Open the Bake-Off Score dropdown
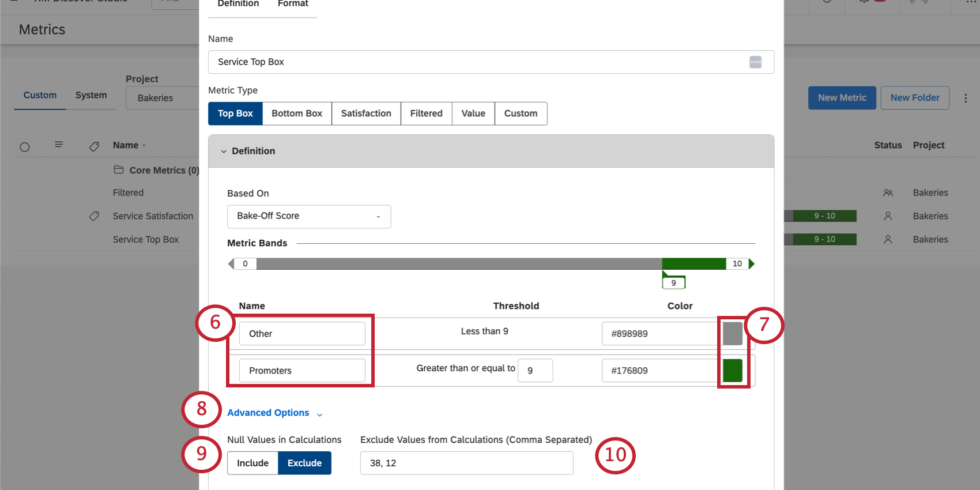This screenshot has height=490, width=980. click(309, 216)
